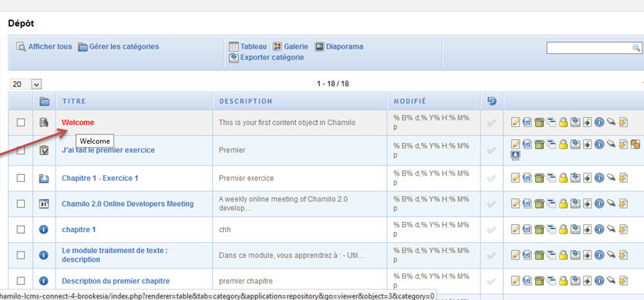This screenshot has height=300, width=644.
Task: Click the two-windows move icon in Chapitre 1 - Exercice 1 row
Action: pyautogui.click(x=552, y=178)
